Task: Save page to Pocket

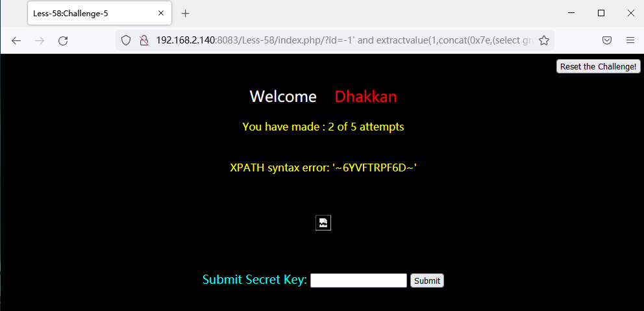Action: 607,40
